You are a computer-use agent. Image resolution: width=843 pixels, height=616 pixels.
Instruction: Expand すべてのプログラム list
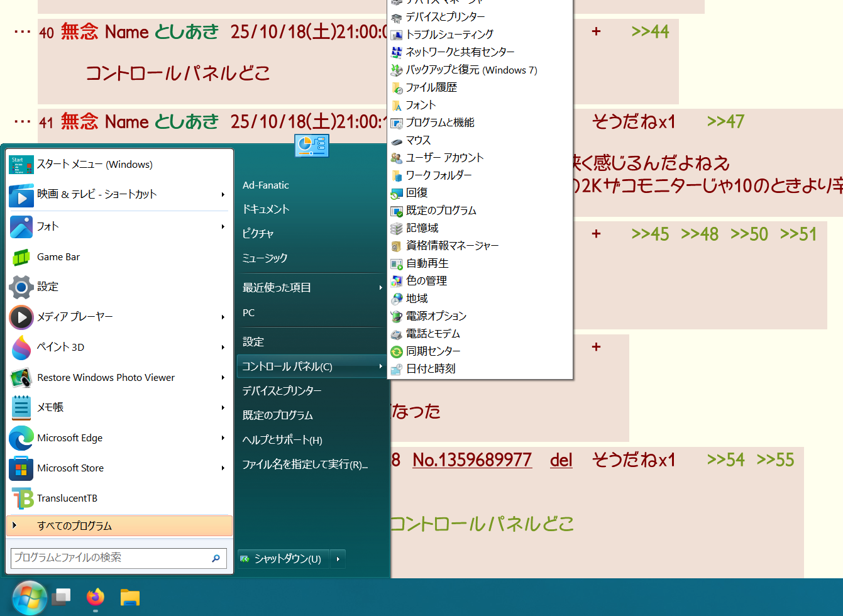tap(119, 526)
